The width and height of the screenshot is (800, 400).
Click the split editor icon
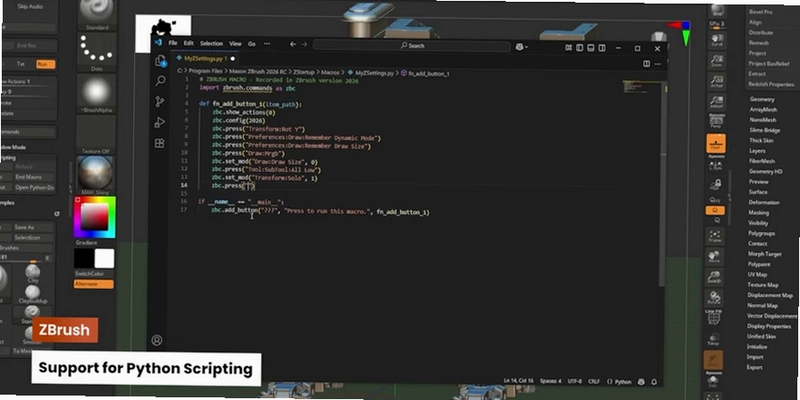coord(646,64)
